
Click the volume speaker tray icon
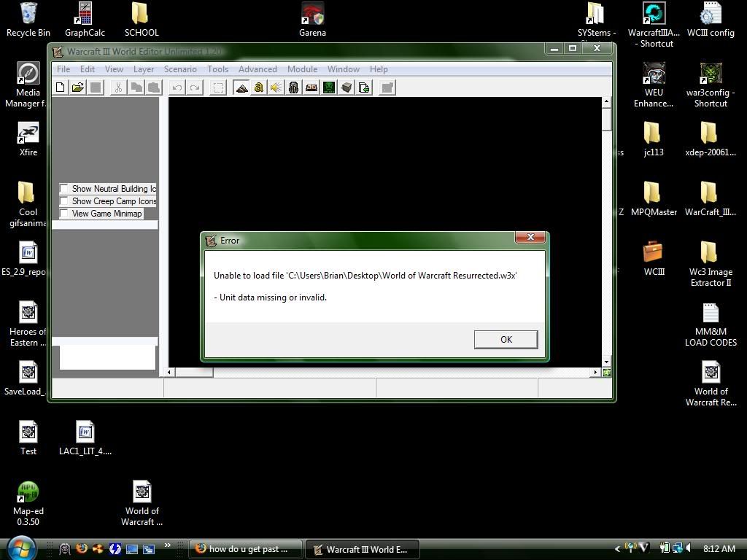[x=688, y=548]
